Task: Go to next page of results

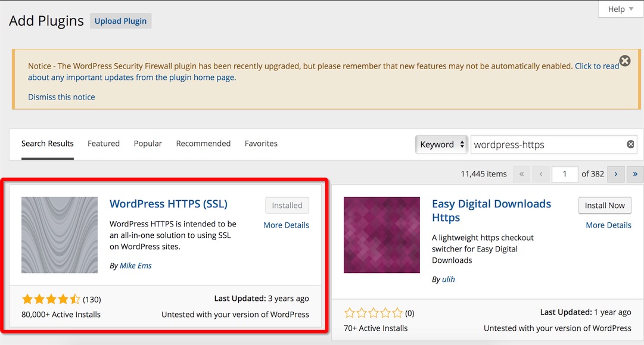Action: click(615, 174)
